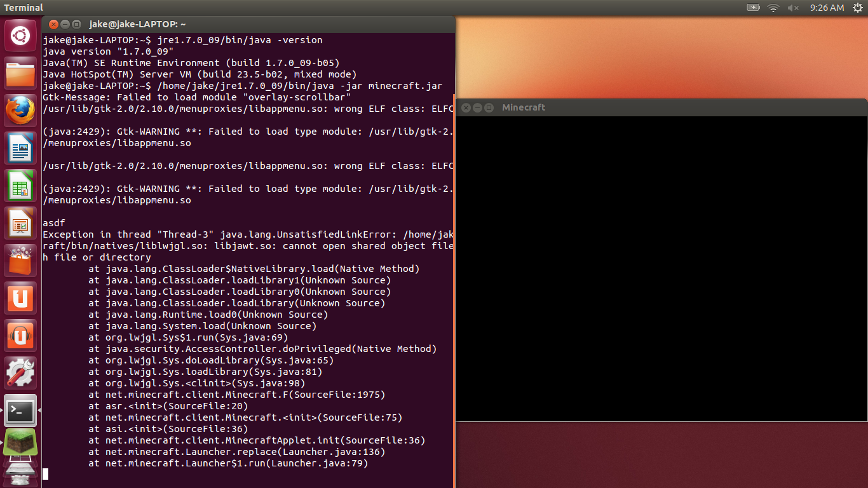Open LibreOffice Calc from the launcher

20,186
